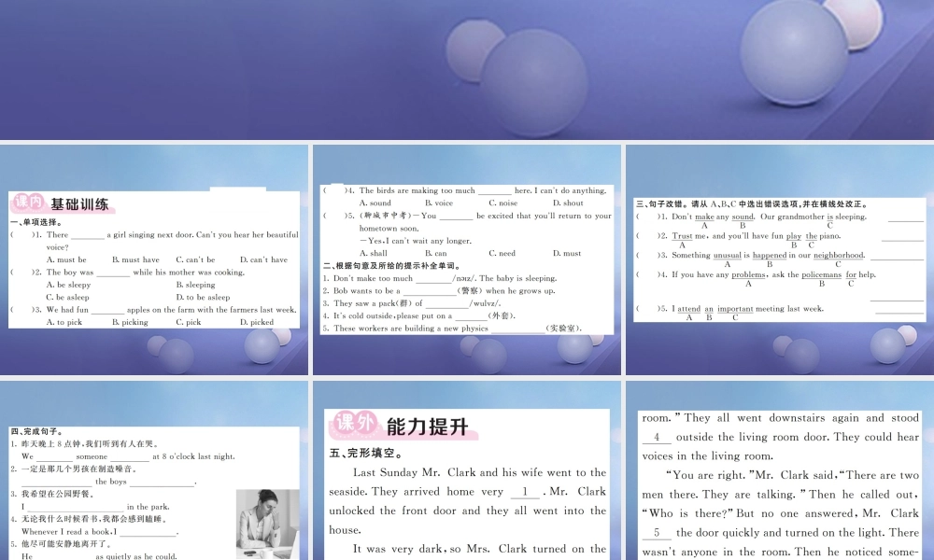934x560 pixels.
Task: Click the 能力提升 heading
Action: pyautogui.click(x=428, y=427)
